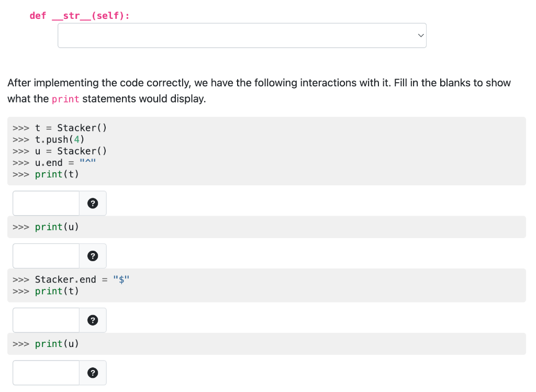
Task: Focus answer box under first print(u)
Action: [46, 256]
